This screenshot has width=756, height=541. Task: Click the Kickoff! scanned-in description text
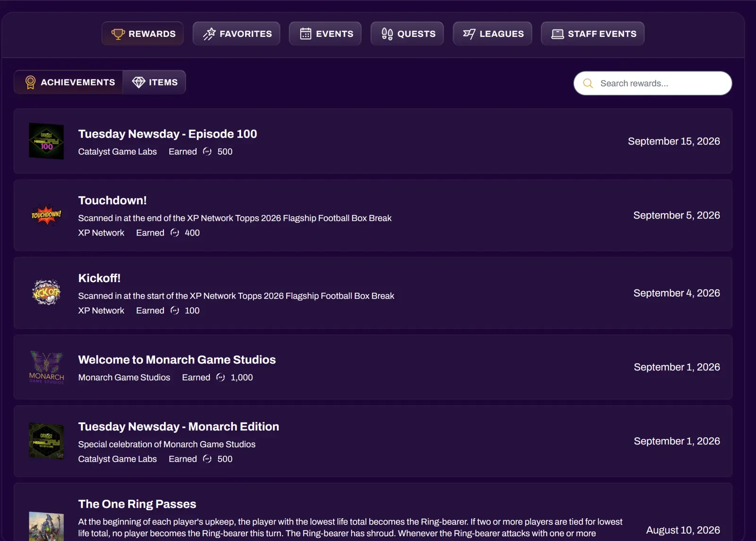pyautogui.click(x=236, y=296)
